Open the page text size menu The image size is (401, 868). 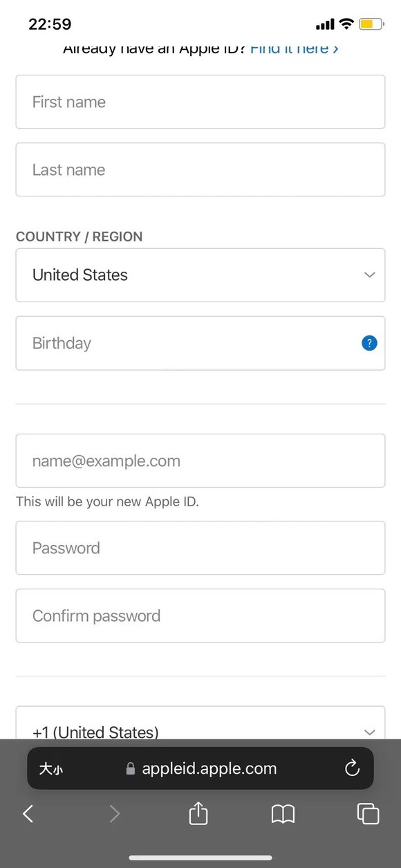tap(50, 768)
